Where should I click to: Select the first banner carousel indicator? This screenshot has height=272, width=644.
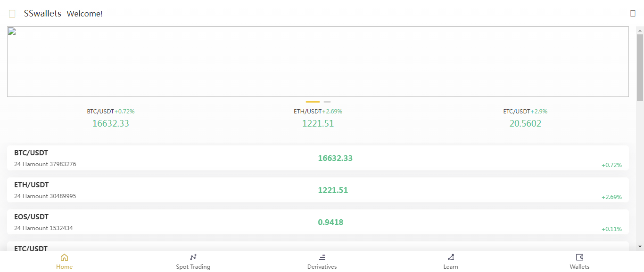313,102
